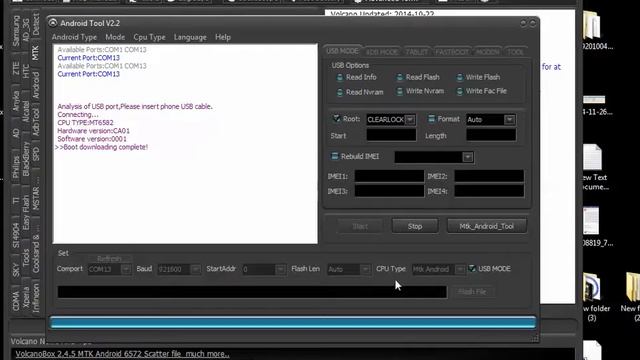640x360 pixels.
Task: Select the MTK side tab
Action: click(35, 53)
